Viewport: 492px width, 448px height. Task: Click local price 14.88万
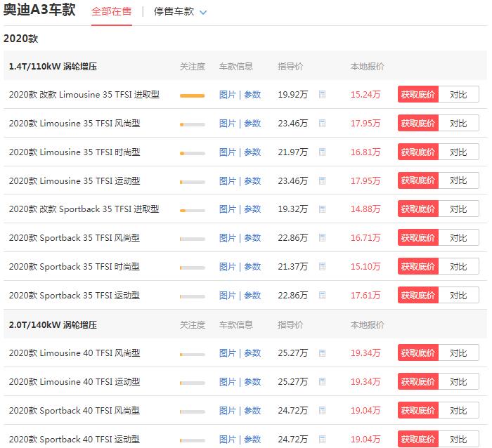365,209
